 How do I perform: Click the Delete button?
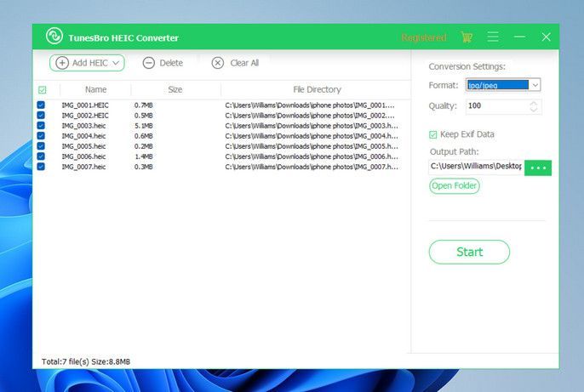(x=163, y=63)
